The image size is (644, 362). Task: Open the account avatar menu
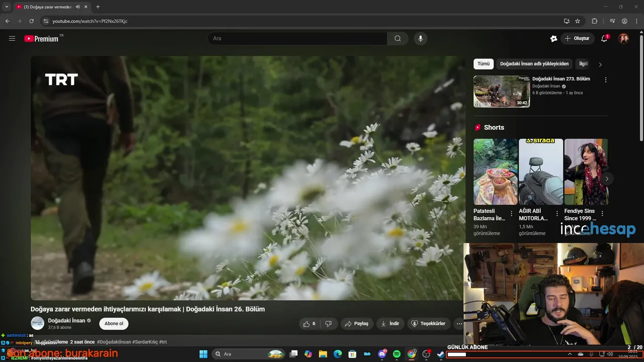623,38
